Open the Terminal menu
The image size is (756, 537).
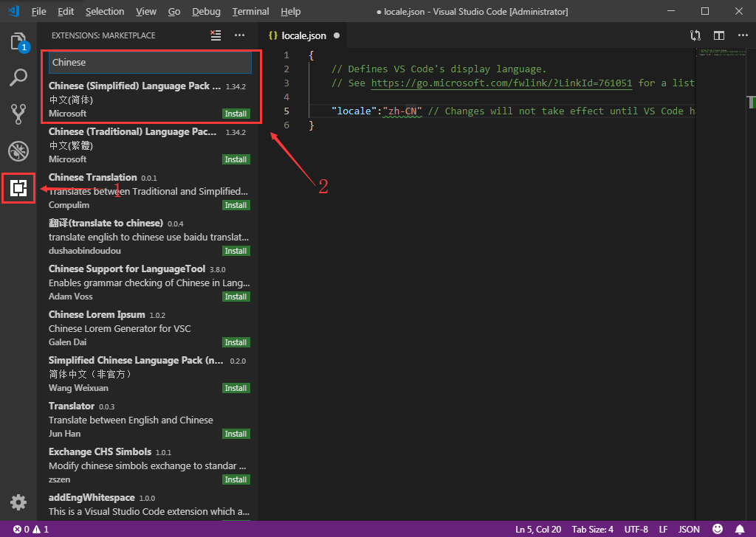(250, 11)
